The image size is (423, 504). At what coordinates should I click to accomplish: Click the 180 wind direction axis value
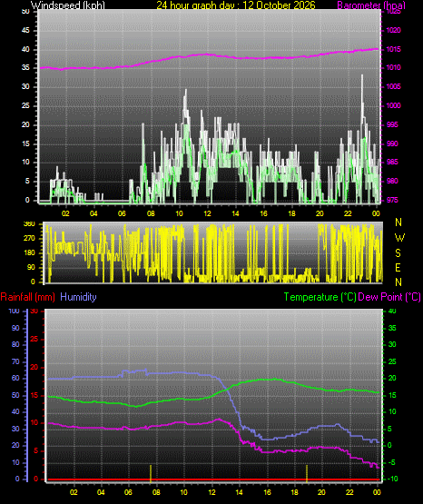[x=29, y=253]
